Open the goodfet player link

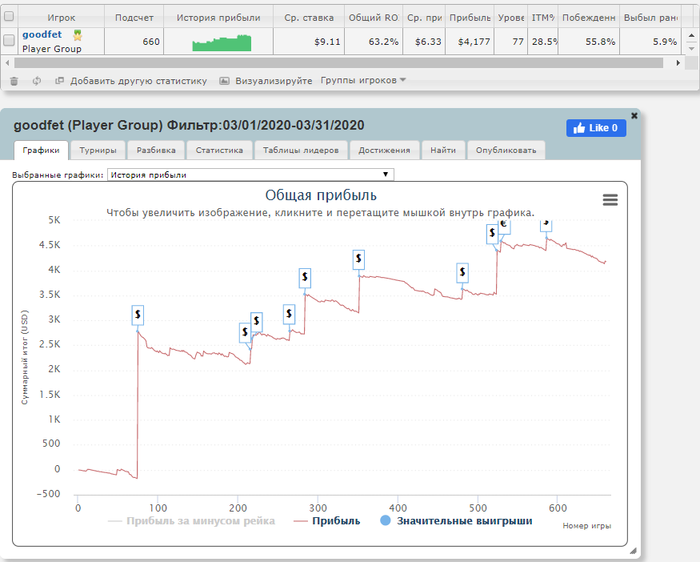tap(42, 34)
